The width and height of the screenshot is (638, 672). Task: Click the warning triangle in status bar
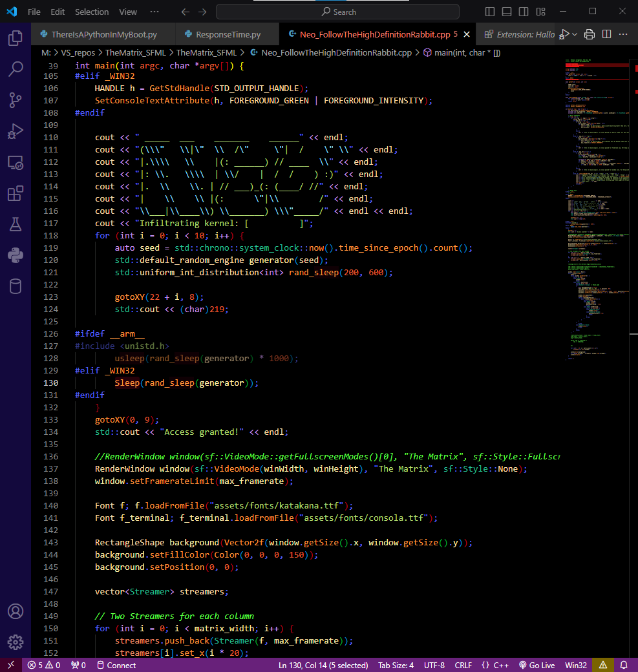[x=603, y=665]
